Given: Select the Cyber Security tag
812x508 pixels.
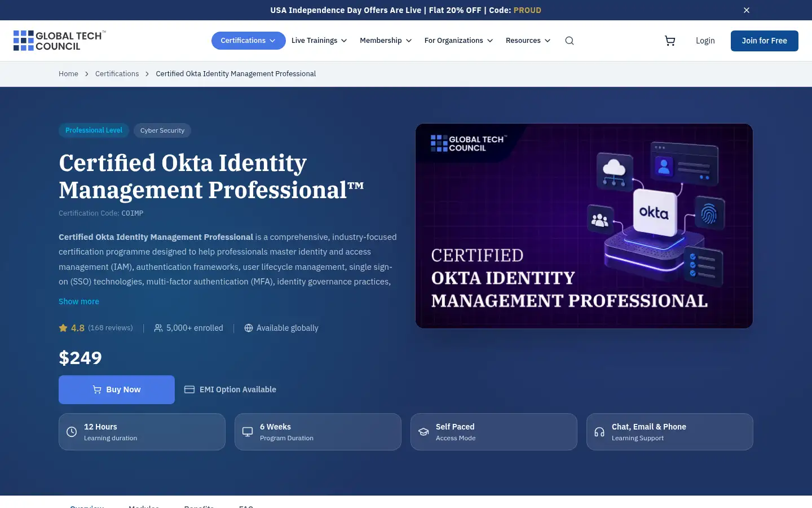Looking at the screenshot, I should (x=162, y=130).
